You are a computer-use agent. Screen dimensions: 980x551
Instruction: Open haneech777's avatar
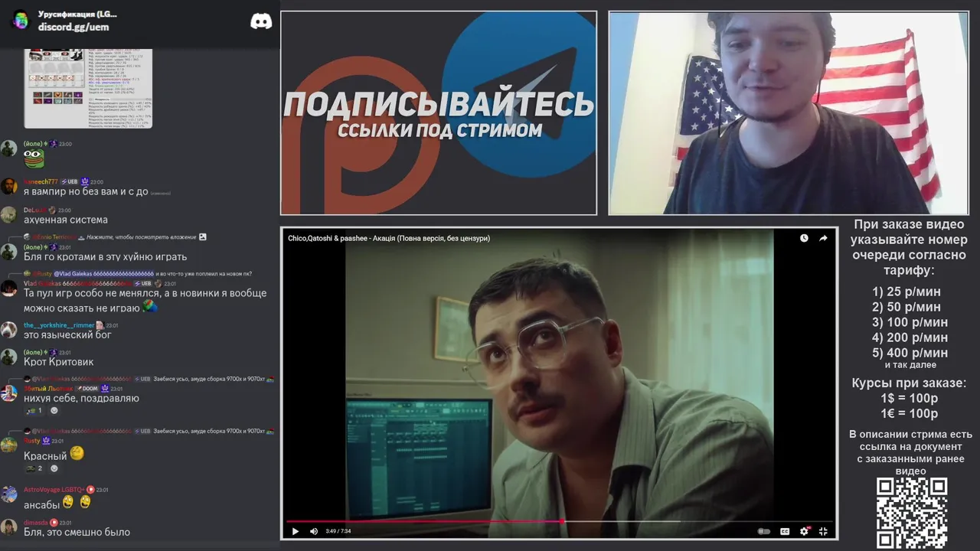[x=8, y=187]
